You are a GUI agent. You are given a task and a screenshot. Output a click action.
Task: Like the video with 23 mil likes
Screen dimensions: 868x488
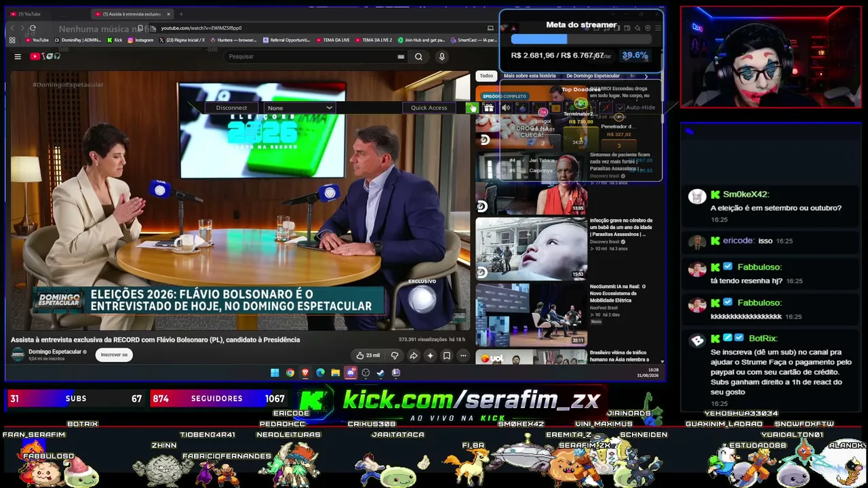(x=368, y=355)
